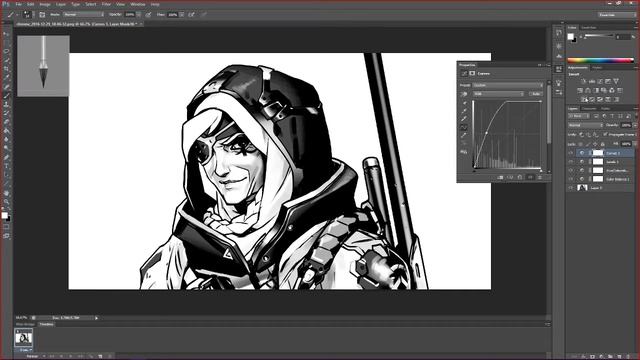The image size is (640, 360).
Task: Open the Layer menu
Action: [61, 4]
